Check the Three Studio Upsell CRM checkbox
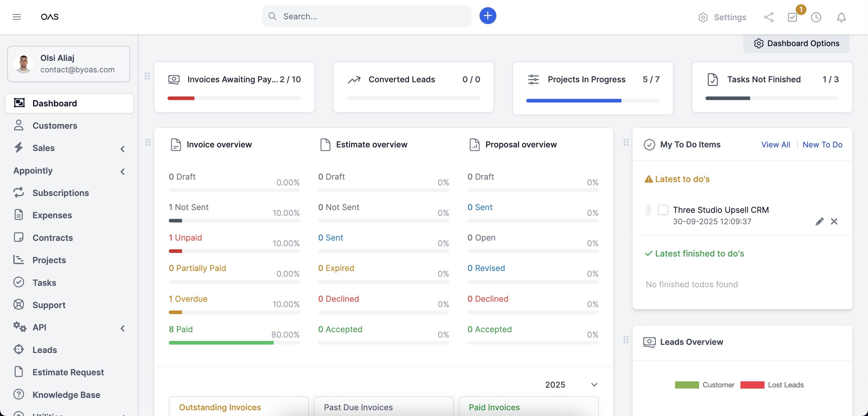This screenshot has width=868, height=416. click(x=663, y=209)
